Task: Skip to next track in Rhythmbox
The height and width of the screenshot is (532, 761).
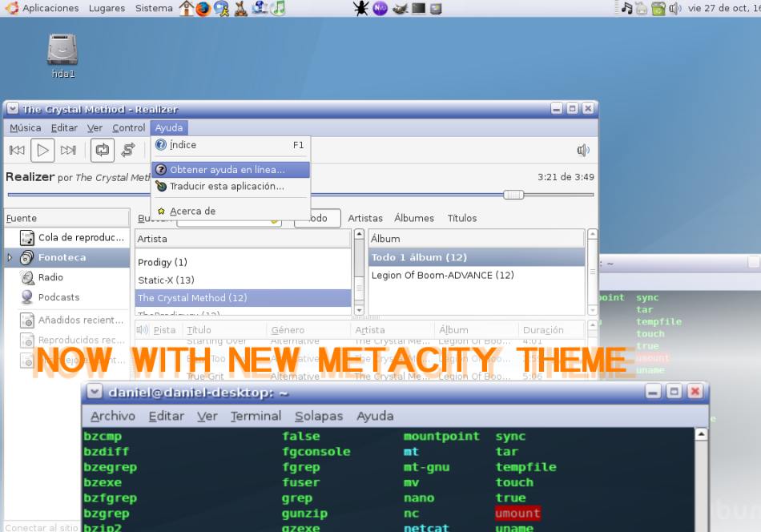Action: click(x=68, y=150)
